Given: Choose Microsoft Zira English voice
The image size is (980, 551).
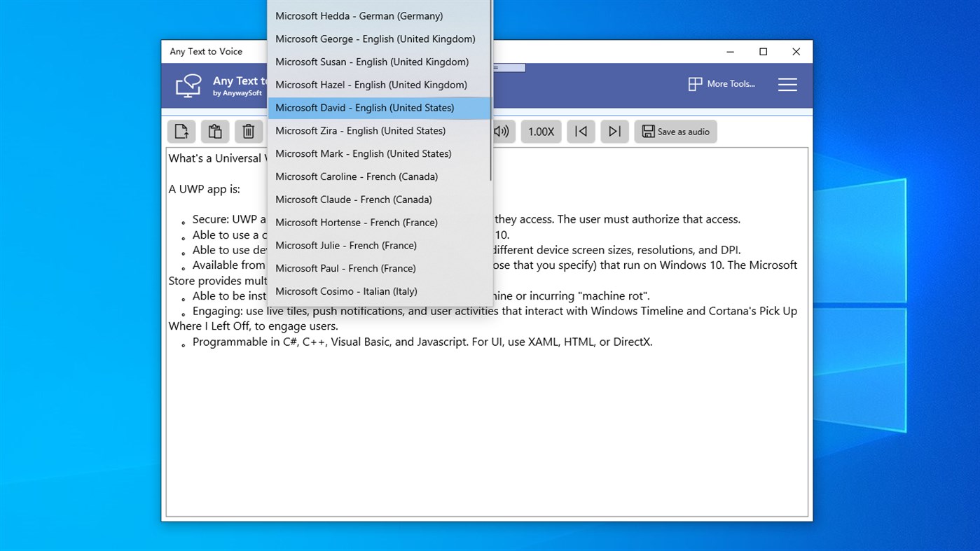Looking at the screenshot, I should tap(361, 130).
